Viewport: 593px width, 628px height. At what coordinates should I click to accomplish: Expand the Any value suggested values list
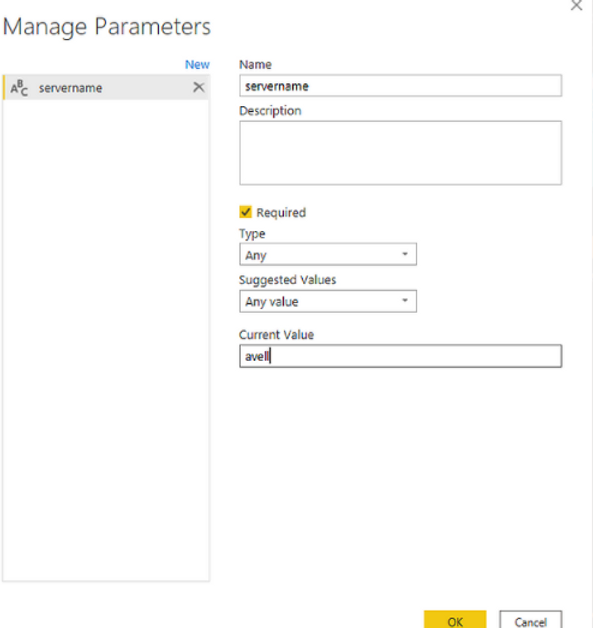[328, 301]
